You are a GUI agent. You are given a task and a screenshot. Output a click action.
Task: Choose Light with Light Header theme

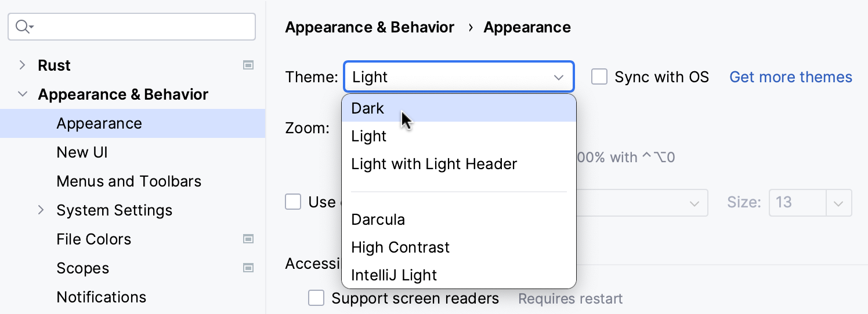point(434,164)
